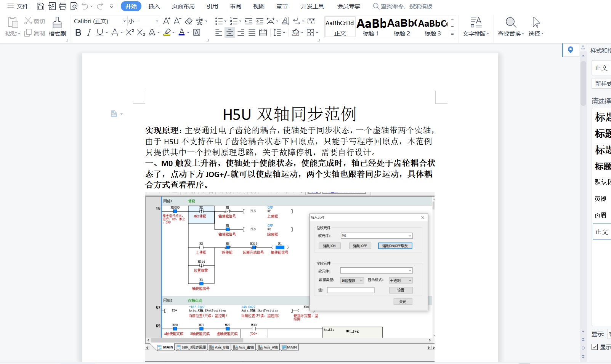Clear formatting with the eraser icon
Screen dimensions: 611x364
pyautogui.click(x=189, y=21)
